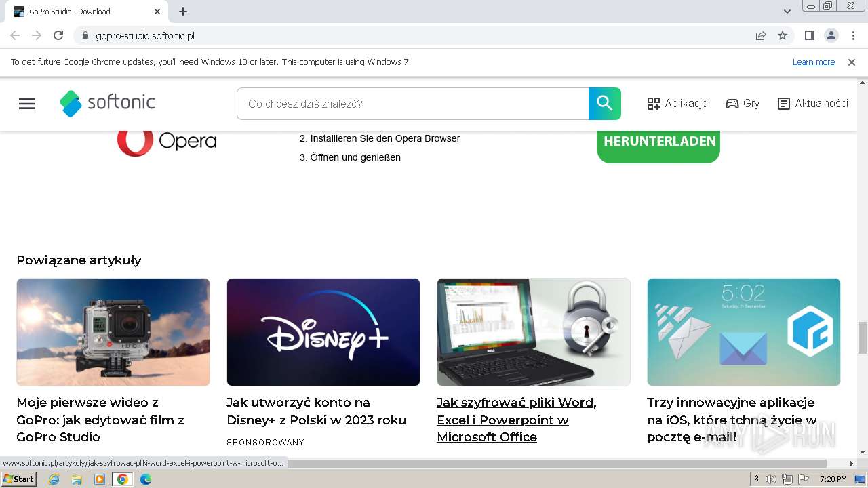Expand the tab search dropdown arrow
The width and height of the screenshot is (868, 488).
click(x=787, y=12)
